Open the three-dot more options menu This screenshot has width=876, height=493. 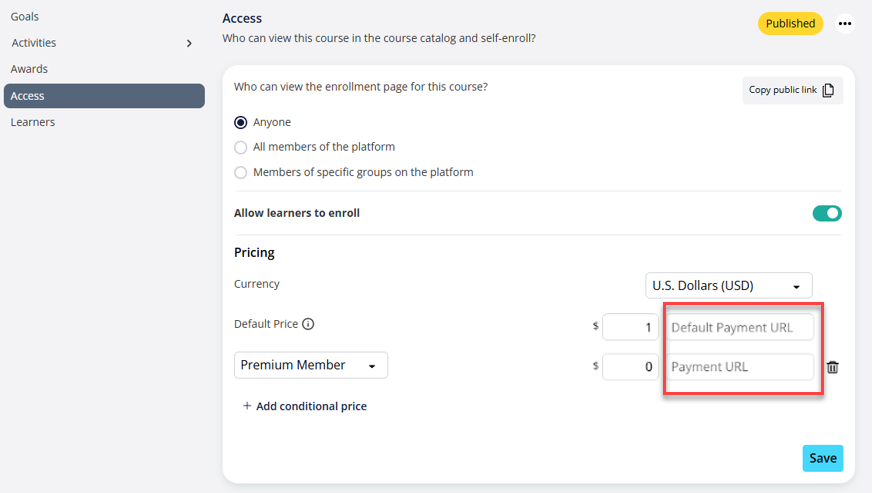click(845, 23)
